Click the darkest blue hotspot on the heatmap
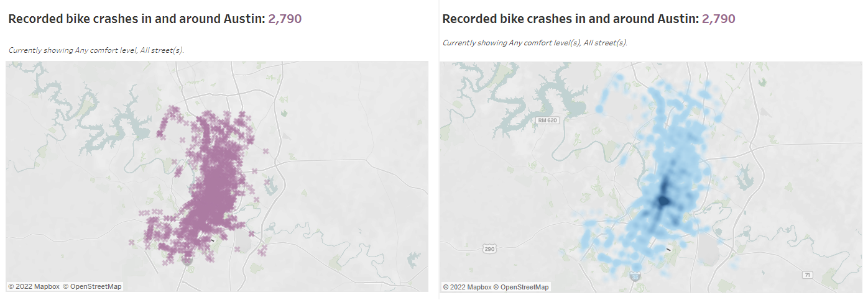This screenshot has width=868, height=300. [662, 201]
